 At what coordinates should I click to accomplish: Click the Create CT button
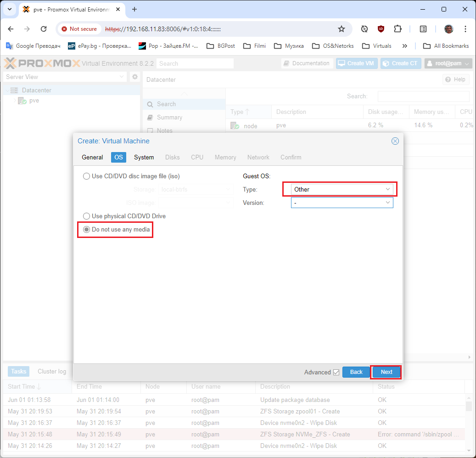pyautogui.click(x=401, y=63)
